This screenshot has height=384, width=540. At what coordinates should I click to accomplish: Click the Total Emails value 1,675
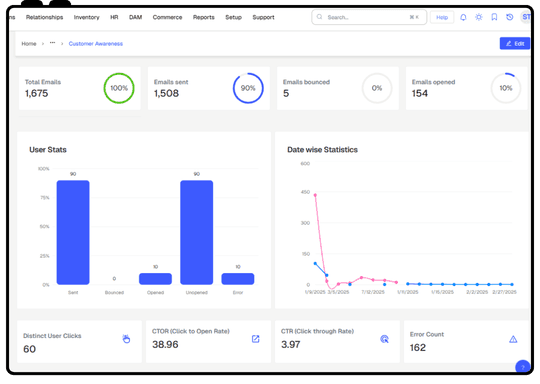coord(37,93)
